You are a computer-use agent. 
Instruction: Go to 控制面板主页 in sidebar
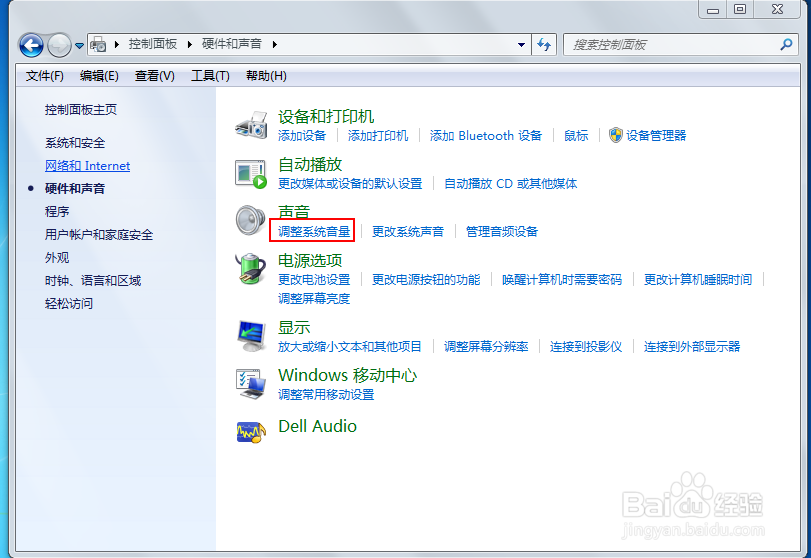click(81, 110)
